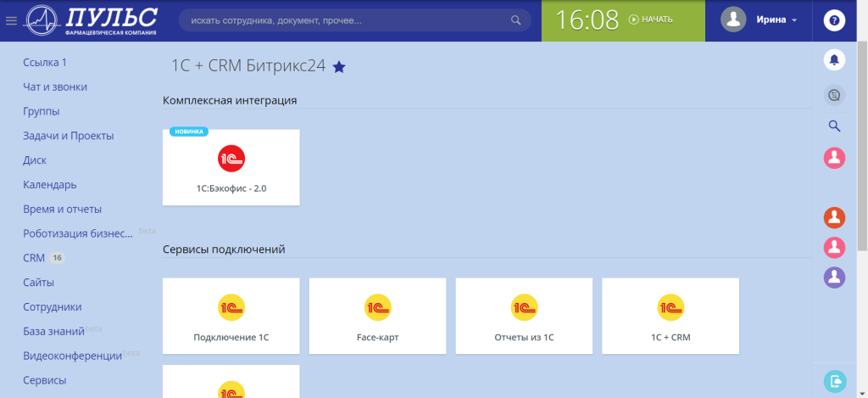The image size is (868, 398).
Task: Go to Группы in left menu
Action: (41, 111)
